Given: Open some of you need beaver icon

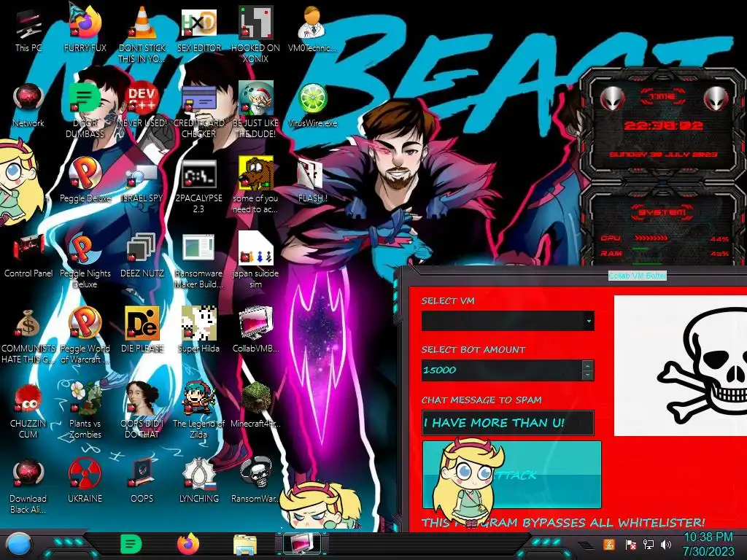Looking at the screenshot, I should [255, 186].
